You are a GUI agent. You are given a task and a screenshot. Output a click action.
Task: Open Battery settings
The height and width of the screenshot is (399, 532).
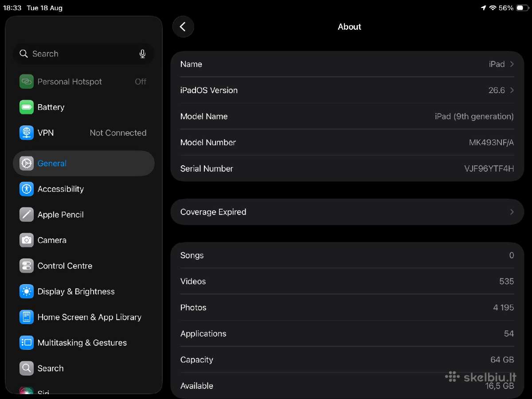(x=84, y=107)
